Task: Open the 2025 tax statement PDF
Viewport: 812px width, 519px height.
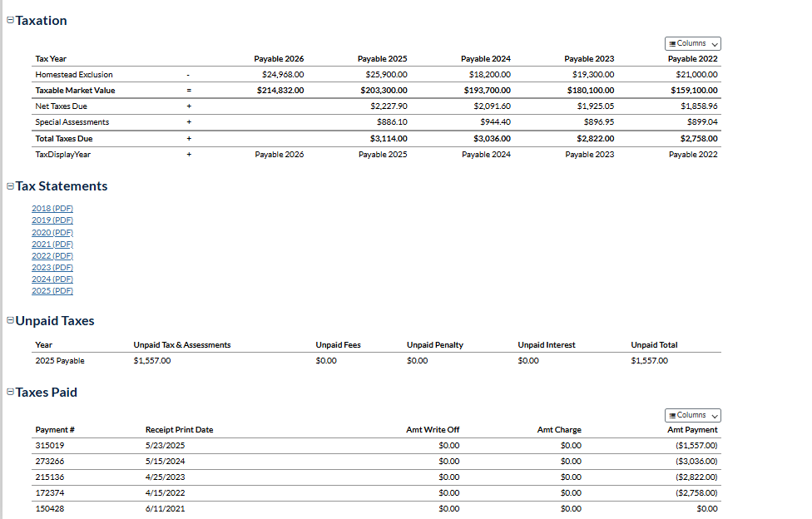Action: (x=52, y=291)
